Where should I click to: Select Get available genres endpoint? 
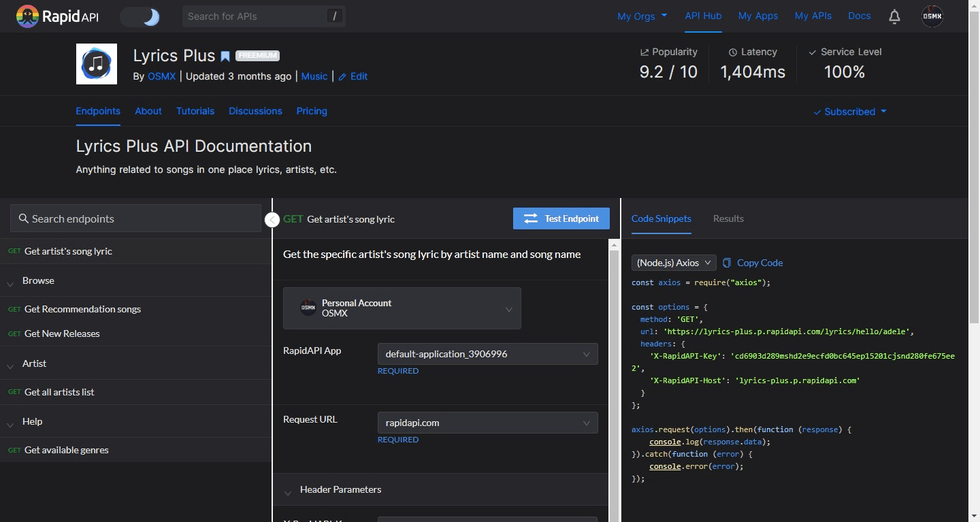[x=135, y=450]
